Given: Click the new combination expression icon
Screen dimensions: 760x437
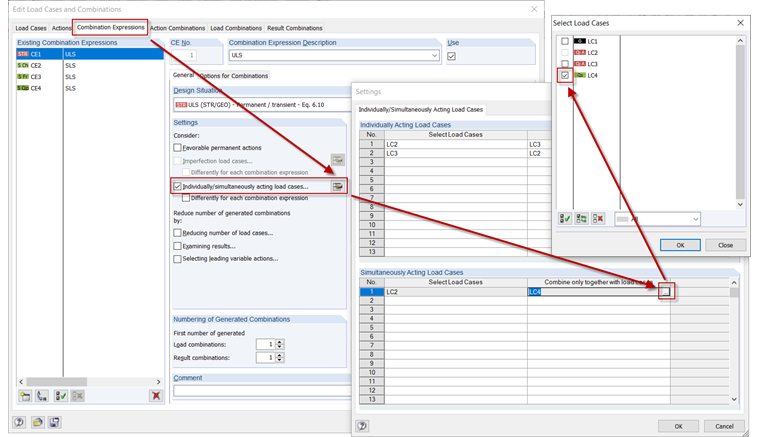Looking at the screenshot, I should point(25,396).
